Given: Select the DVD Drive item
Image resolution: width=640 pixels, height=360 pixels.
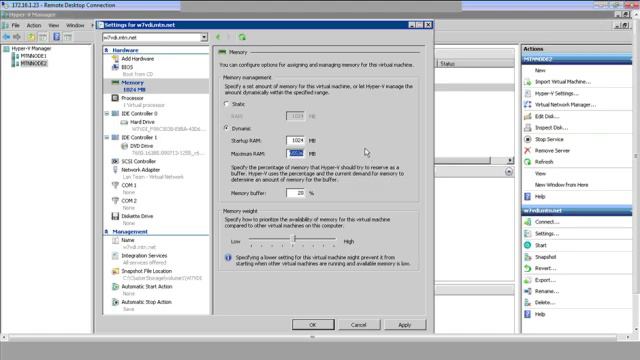Looking at the screenshot, I should click(141, 146).
